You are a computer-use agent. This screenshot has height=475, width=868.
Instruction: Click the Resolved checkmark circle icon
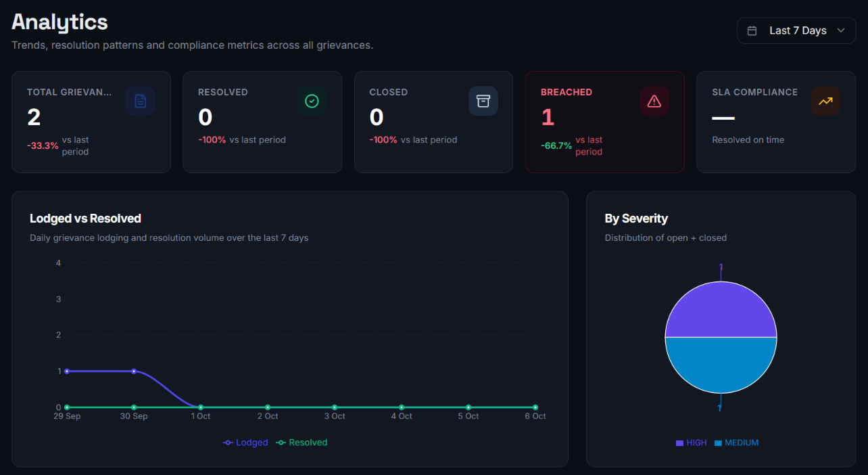[x=312, y=101]
